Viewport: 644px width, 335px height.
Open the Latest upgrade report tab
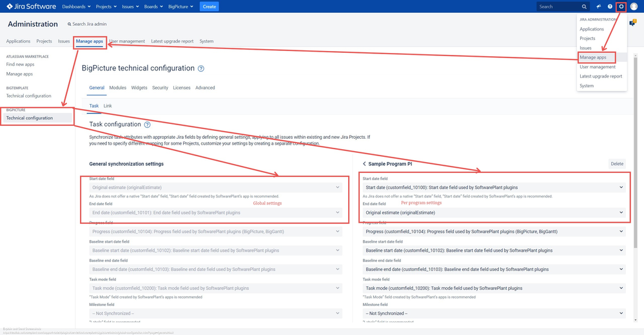(172, 41)
